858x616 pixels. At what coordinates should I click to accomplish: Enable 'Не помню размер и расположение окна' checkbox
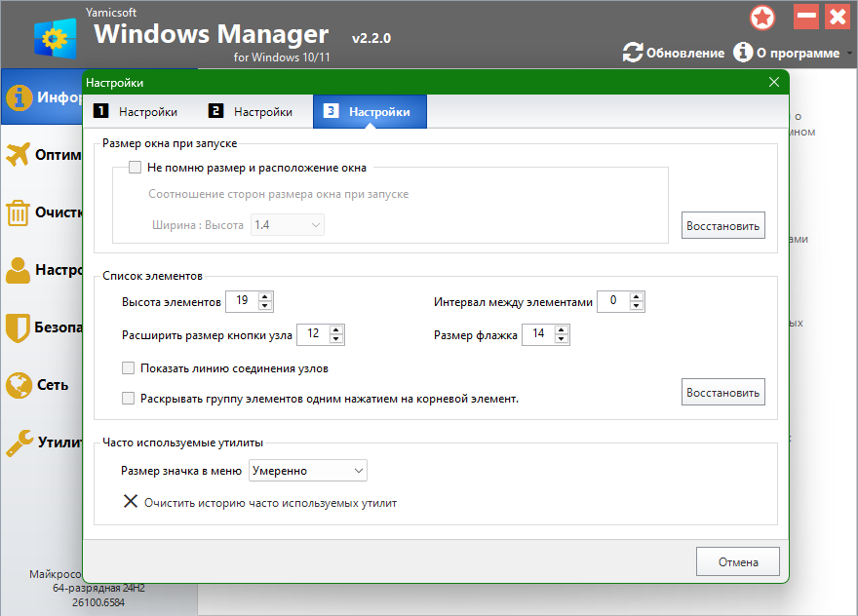pyautogui.click(x=136, y=168)
